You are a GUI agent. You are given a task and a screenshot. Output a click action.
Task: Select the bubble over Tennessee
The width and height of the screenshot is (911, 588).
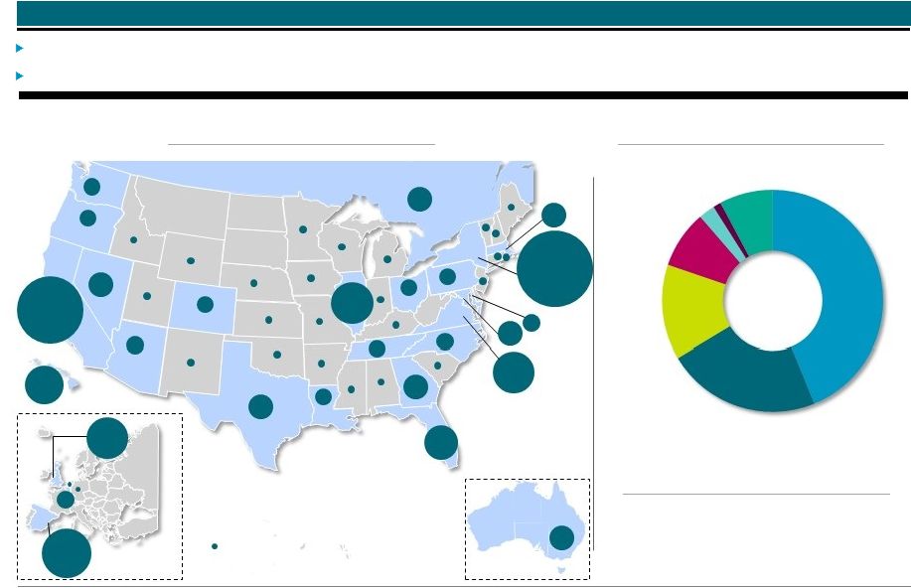click(x=377, y=349)
